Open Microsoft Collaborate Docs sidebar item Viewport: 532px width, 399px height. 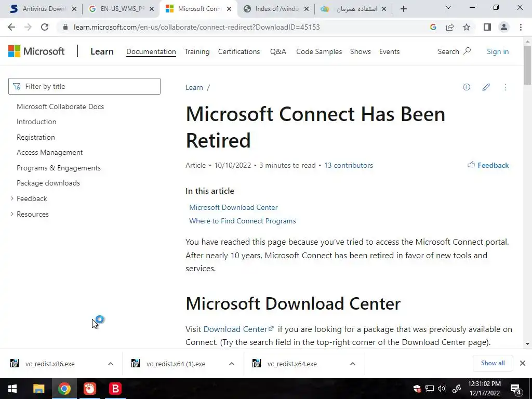coord(60,107)
